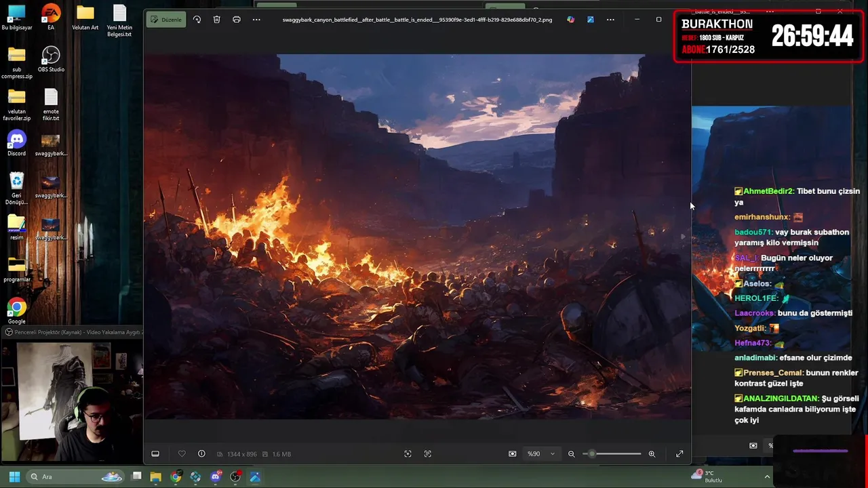Screen dimensions: 868x488
Task: Open Task View on the taskbar
Action: tap(136, 477)
